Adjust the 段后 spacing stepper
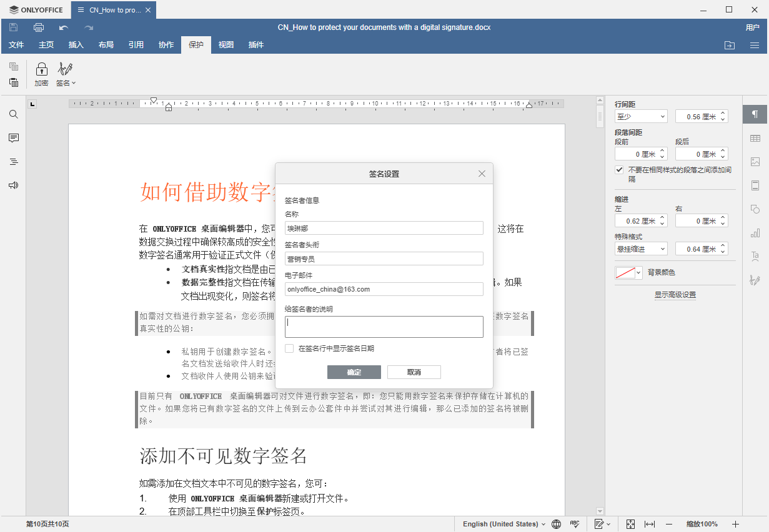 tap(723, 154)
